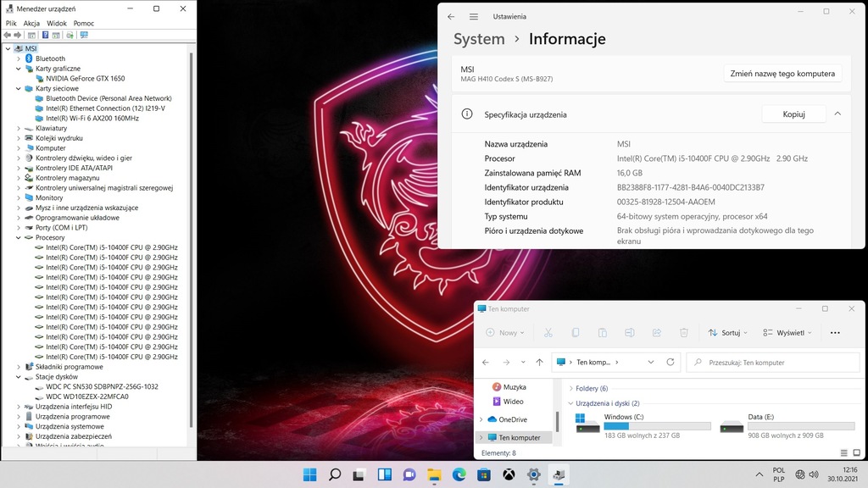
Task: Click the Delete trash icon in Ten komputer toolbar
Action: 684,332
